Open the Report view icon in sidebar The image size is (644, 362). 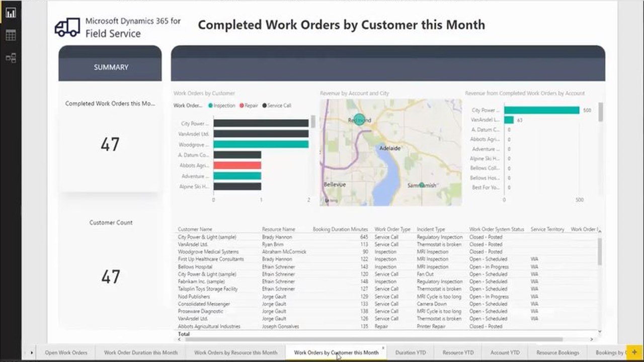click(11, 13)
